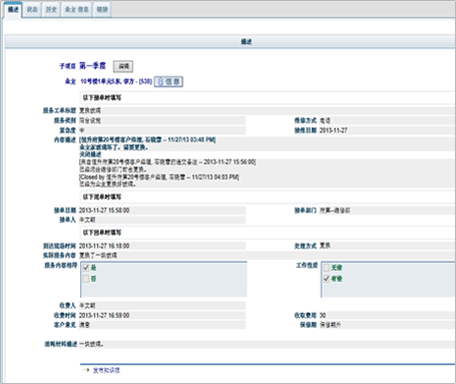Open the 链接 tab
The width and height of the screenshot is (456, 384).
(x=102, y=10)
